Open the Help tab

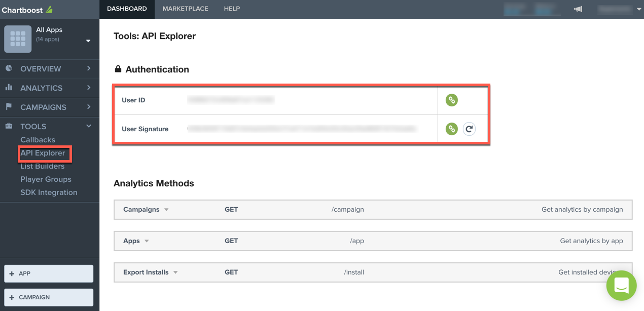point(232,9)
